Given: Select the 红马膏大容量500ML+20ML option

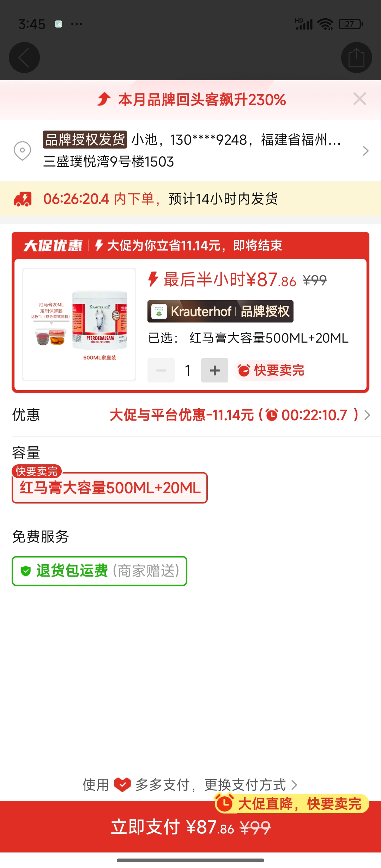Looking at the screenshot, I should point(110,488).
